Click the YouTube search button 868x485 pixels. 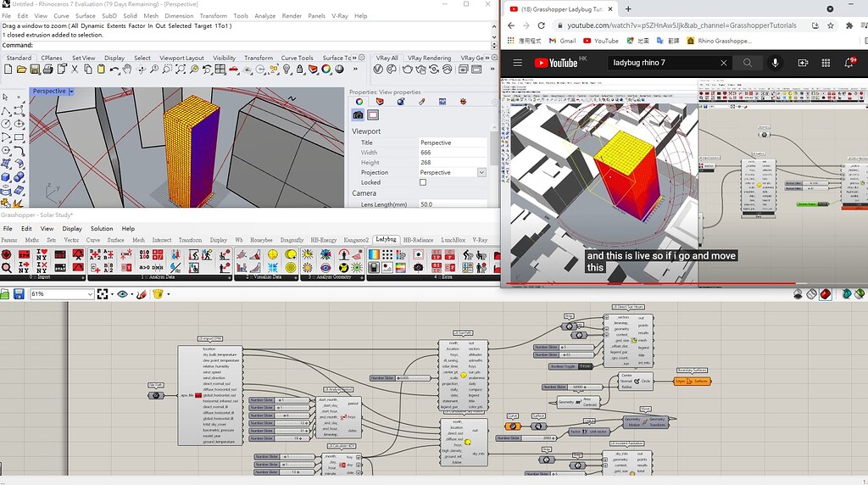point(747,63)
